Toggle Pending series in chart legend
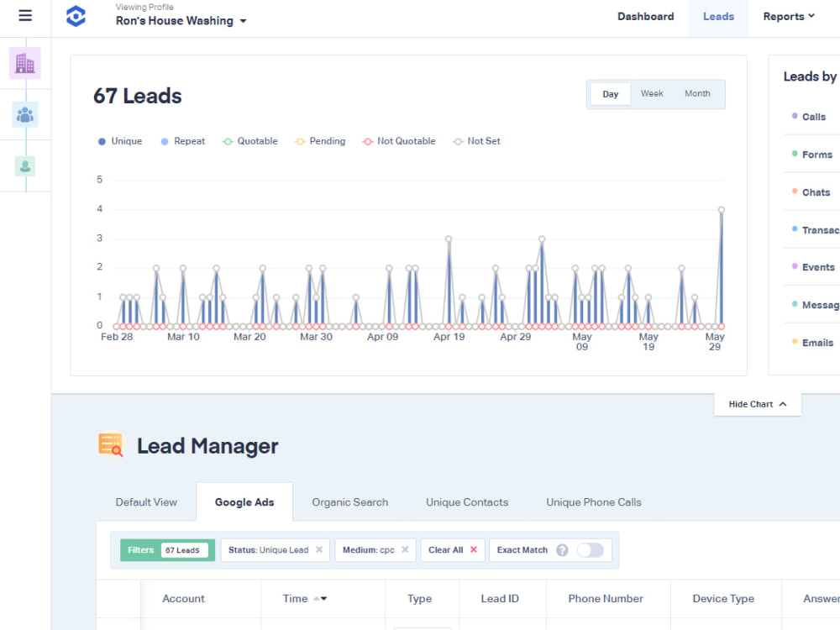Image resolution: width=840 pixels, height=630 pixels. (320, 141)
